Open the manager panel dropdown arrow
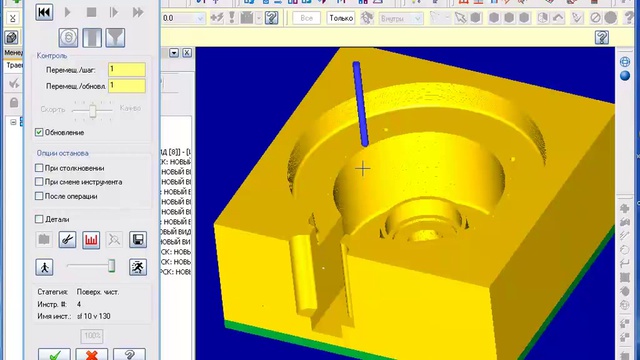This screenshot has width=640, height=360. (174, 53)
